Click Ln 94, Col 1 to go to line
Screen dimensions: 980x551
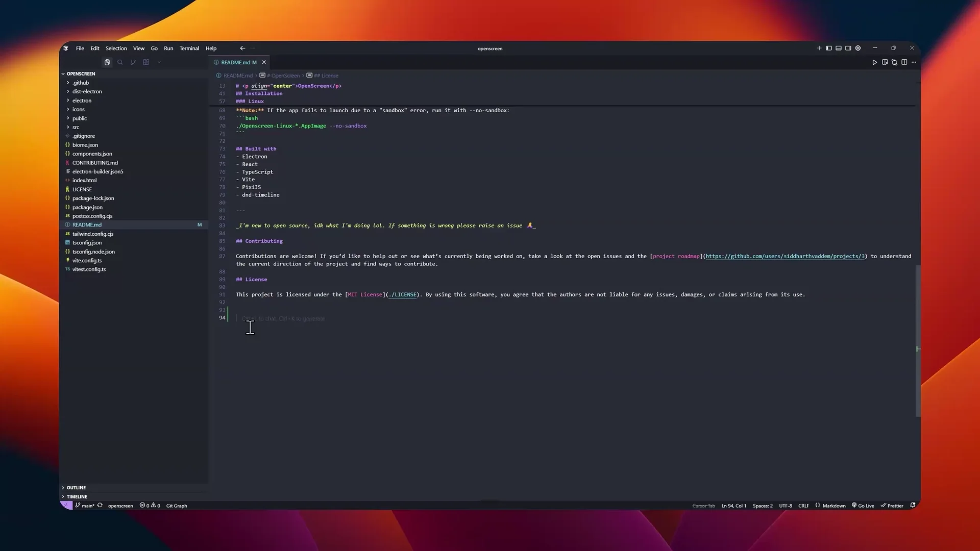734,506
